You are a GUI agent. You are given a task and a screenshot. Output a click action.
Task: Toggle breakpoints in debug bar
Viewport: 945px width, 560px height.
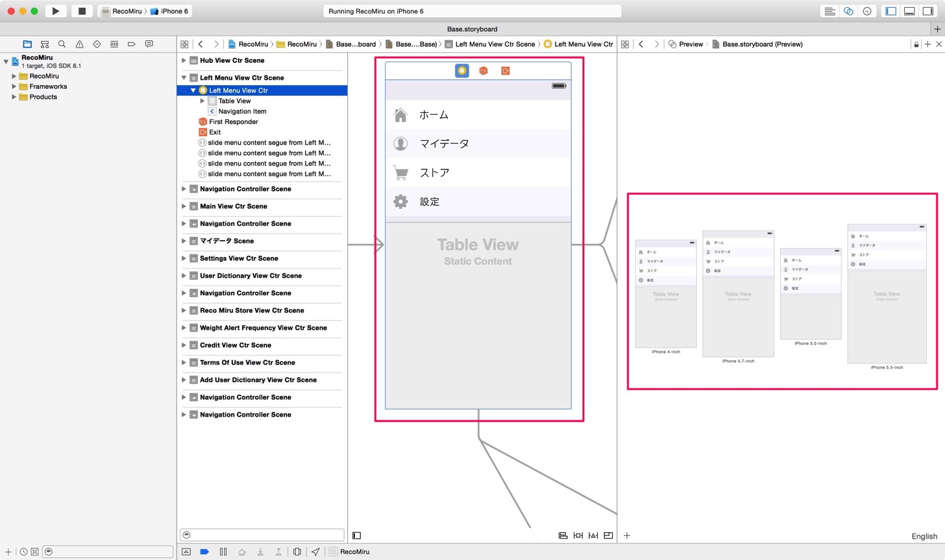(204, 552)
